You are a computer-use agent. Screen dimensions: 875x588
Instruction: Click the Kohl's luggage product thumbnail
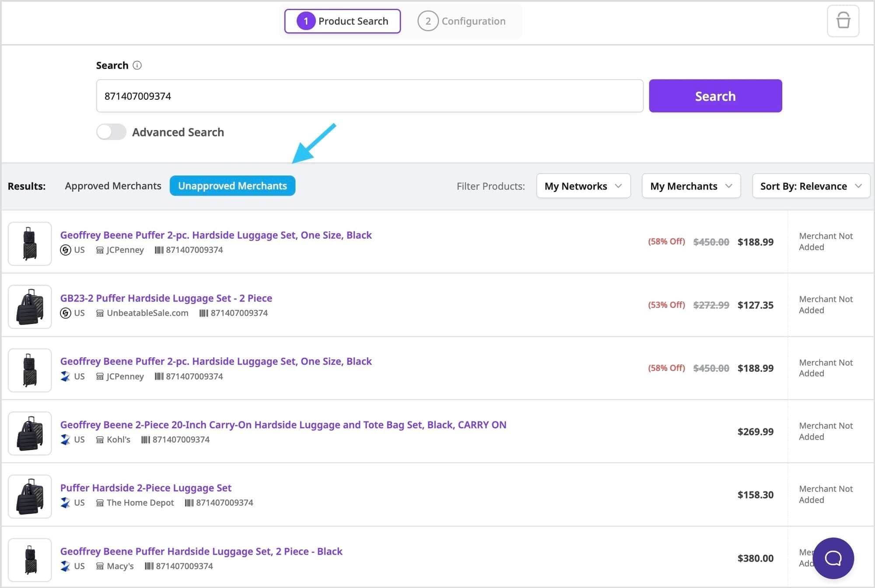pos(30,433)
